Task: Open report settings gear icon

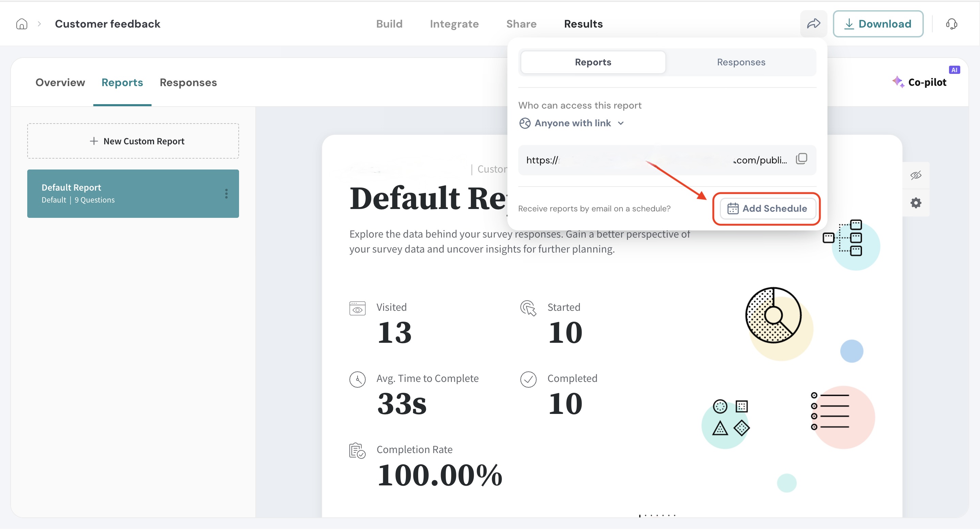Action: (915, 203)
